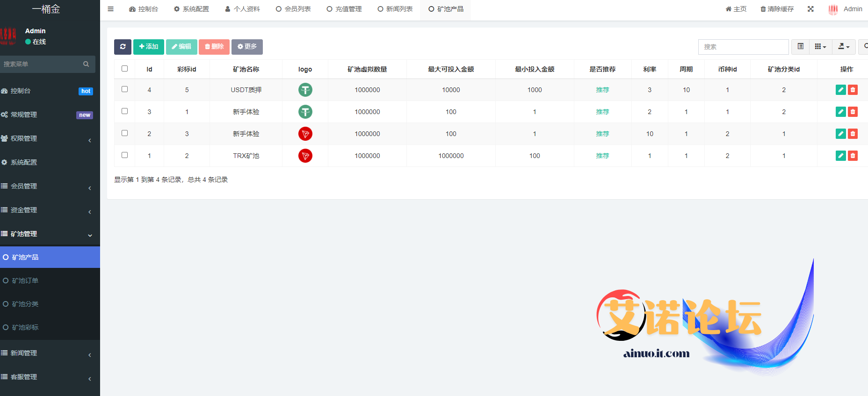Delete row with Id 4 (USDT质押)
The height and width of the screenshot is (396, 868).
point(853,90)
